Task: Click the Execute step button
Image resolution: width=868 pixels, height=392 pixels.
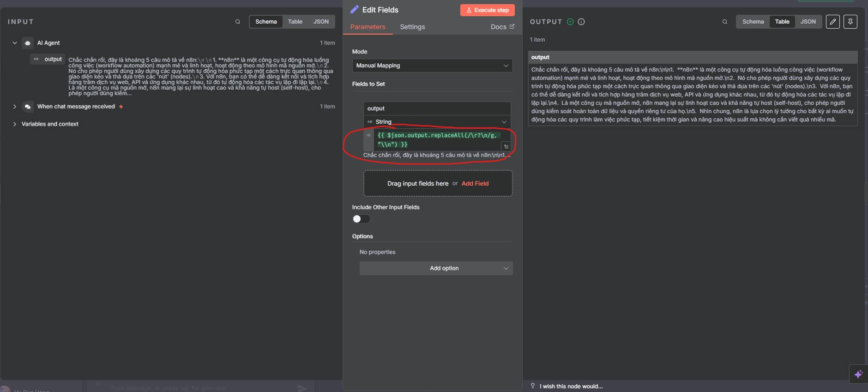Action: point(487,10)
